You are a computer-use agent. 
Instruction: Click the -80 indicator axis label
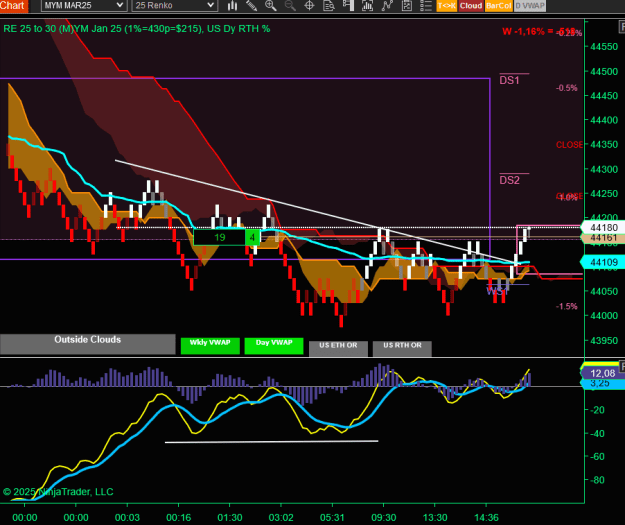(597, 480)
